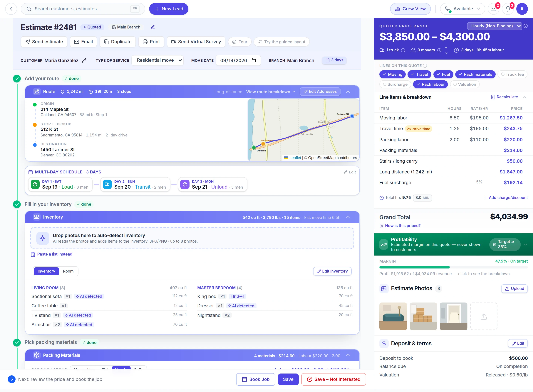Collapse the Inventory section chevron
Image resolution: width=533 pixels, height=392 pixels.
pos(348,217)
